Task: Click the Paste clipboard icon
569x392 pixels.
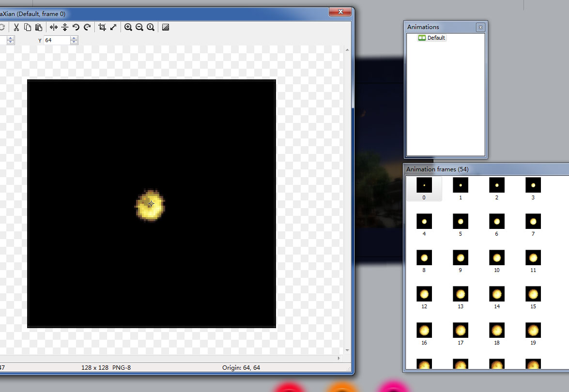Action: [39, 28]
